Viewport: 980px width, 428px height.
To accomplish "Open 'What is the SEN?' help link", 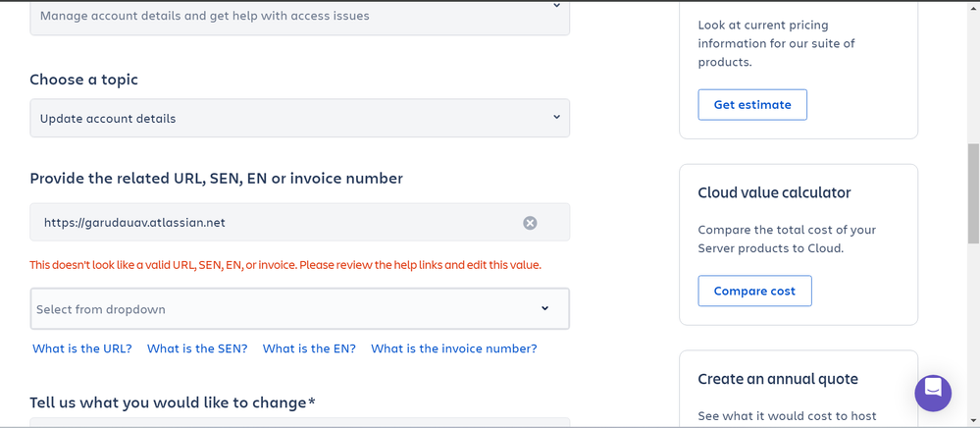I will click(197, 348).
